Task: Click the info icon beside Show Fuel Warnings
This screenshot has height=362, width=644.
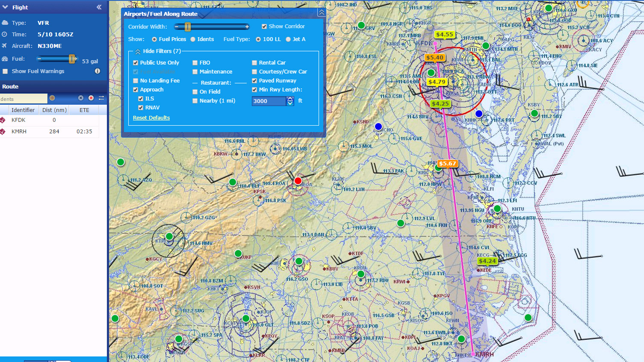Action: pyautogui.click(x=97, y=71)
